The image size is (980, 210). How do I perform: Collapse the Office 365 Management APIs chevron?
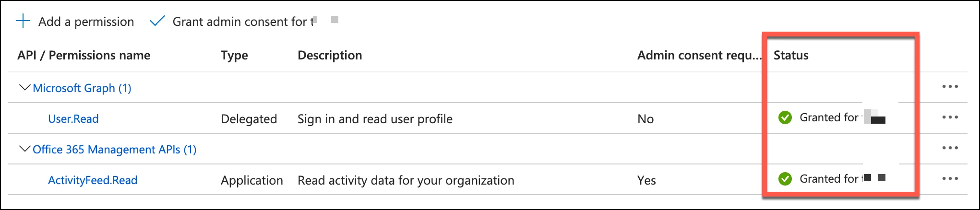(24, 149)
